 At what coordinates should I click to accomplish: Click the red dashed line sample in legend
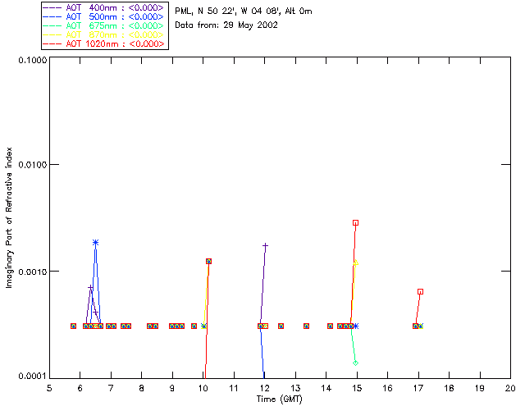coord(52,43)
